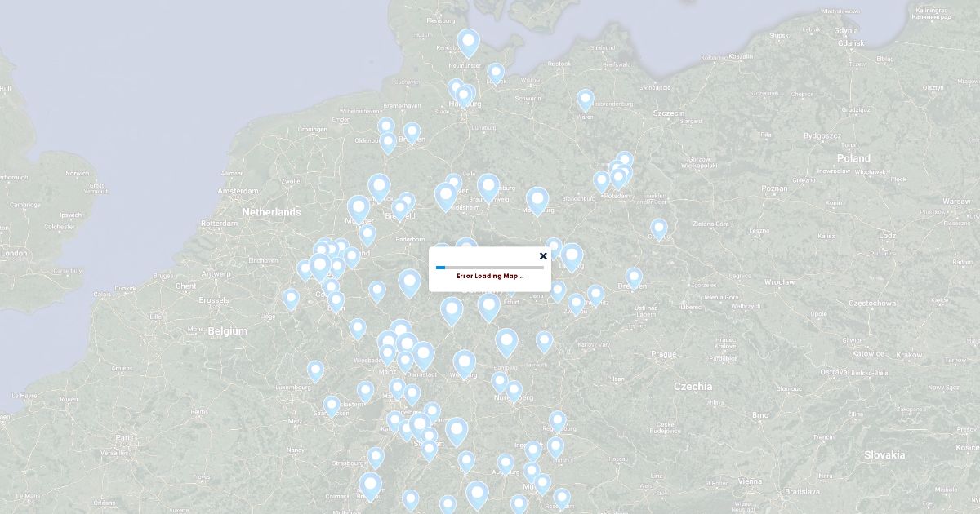Open the map pin at Kaiserslautern
980x514 pixels.
366,392
